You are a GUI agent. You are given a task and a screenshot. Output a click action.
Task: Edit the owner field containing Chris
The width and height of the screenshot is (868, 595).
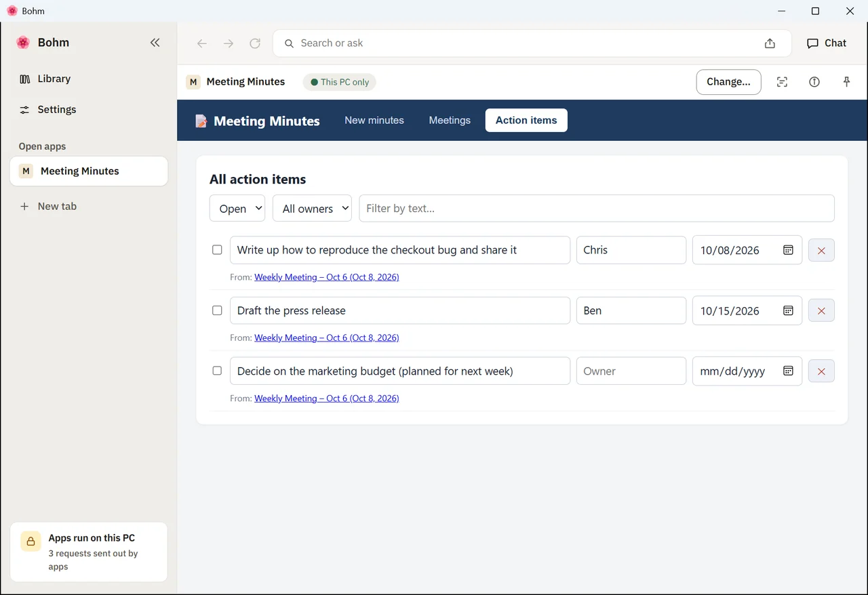tap(631, 250)
